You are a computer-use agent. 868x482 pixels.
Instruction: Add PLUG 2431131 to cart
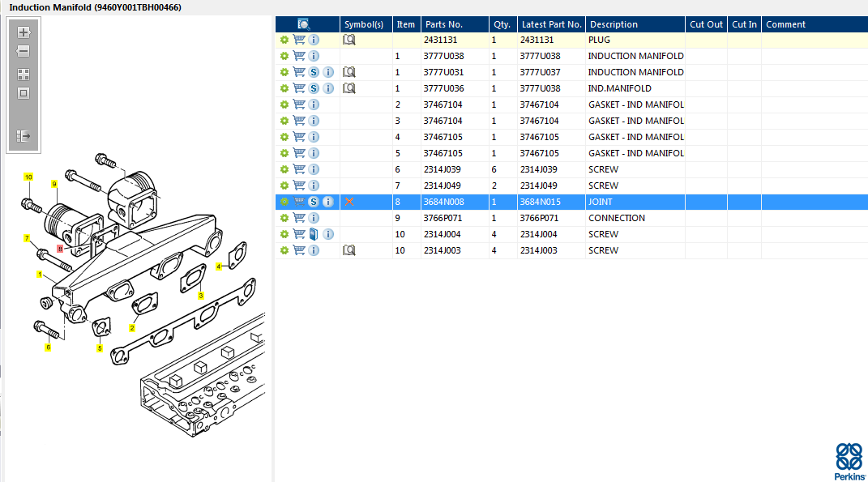[x=299, y=40]
